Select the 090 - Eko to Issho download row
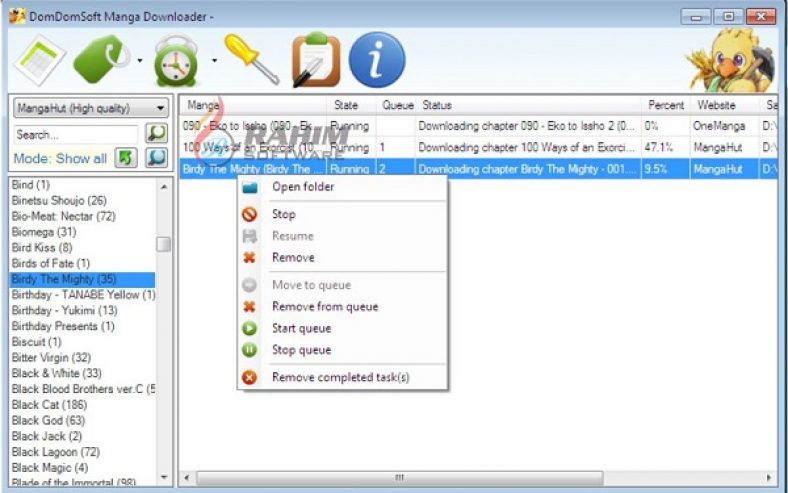Image resolution: width=788 pixels, height=493 pixels. [x=478, y=126]
